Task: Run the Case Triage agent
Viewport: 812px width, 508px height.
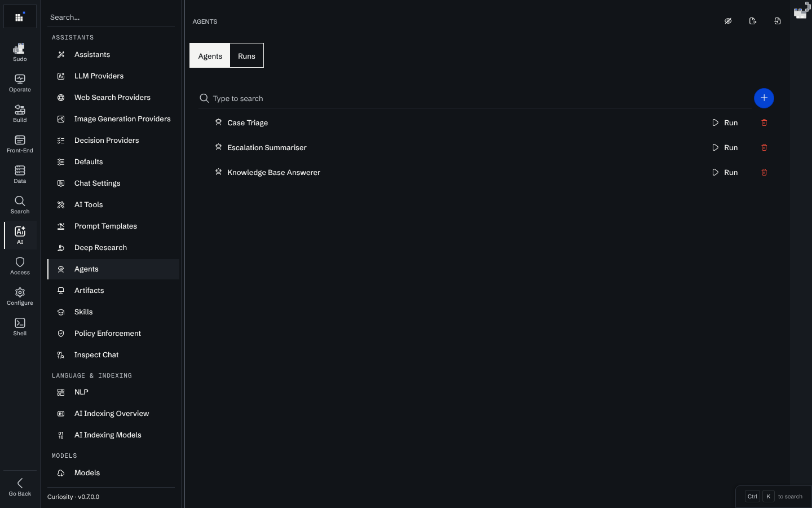Action: pyautogui.click(x=725, y=122)
